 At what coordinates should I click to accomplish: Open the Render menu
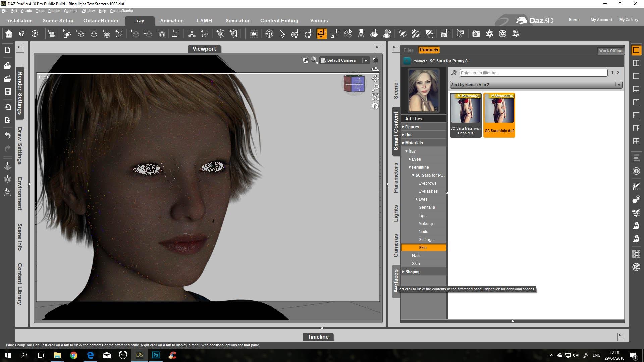pyautogui.click(x=54, y=11)
